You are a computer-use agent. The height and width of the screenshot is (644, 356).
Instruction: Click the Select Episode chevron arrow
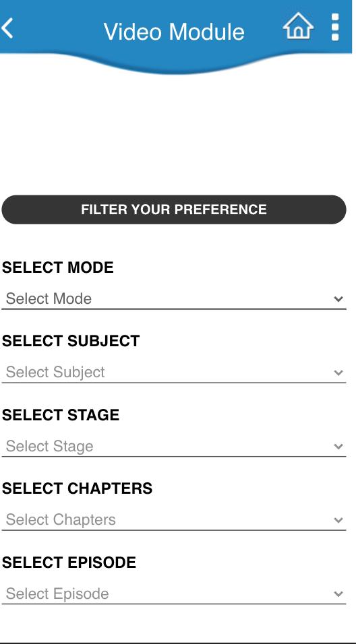(x=338, y=594)
